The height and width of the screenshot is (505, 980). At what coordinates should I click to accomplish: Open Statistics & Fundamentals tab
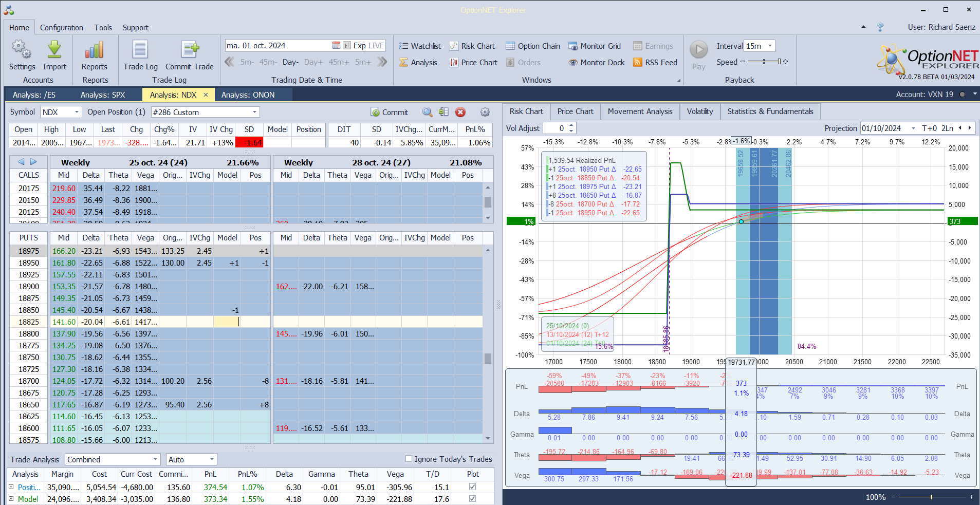tap(770, 111)
